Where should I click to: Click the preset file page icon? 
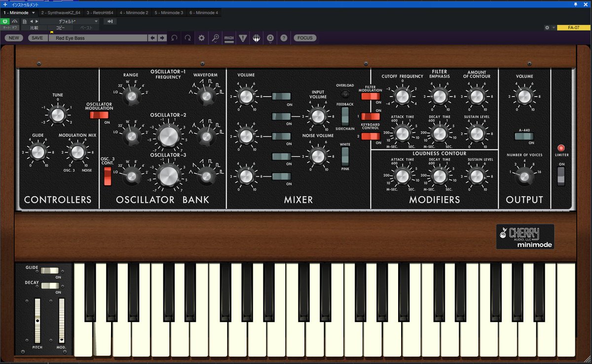25,21
